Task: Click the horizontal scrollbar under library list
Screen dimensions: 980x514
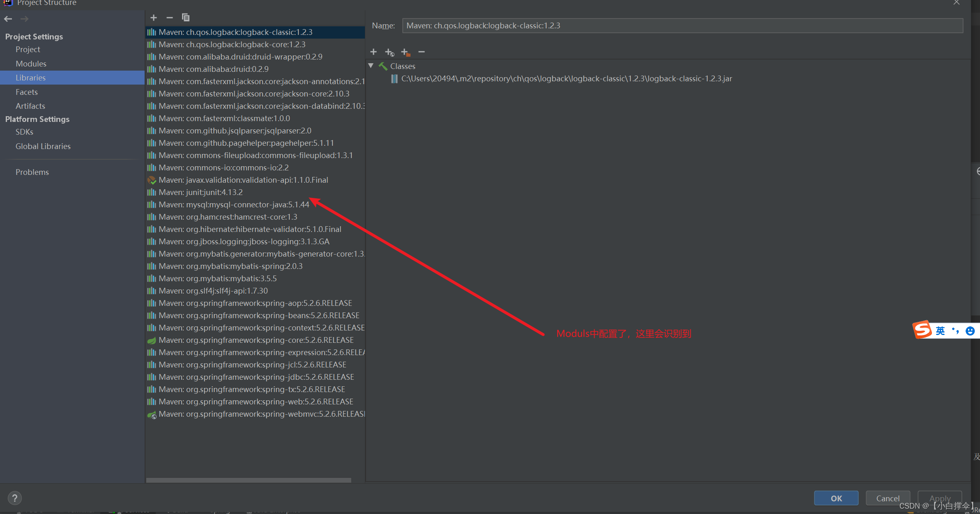Action: click(249, 480)
